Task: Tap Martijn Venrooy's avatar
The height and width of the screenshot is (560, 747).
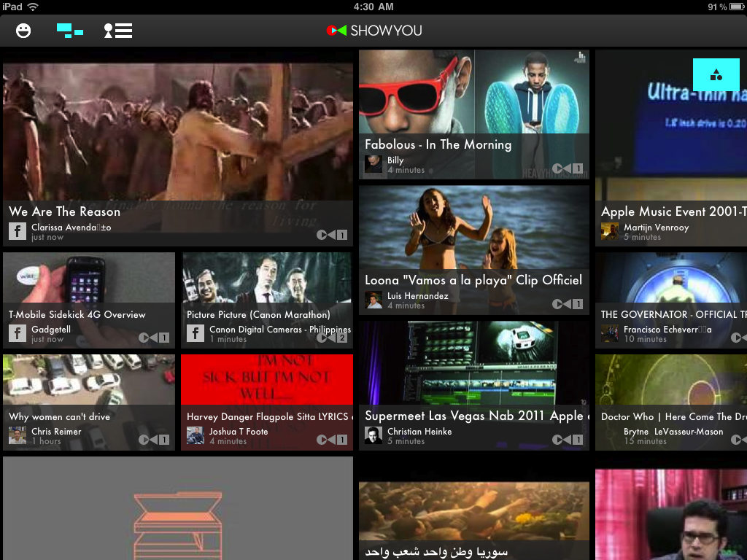Action: pyautogui.click(x=610, y=231)
